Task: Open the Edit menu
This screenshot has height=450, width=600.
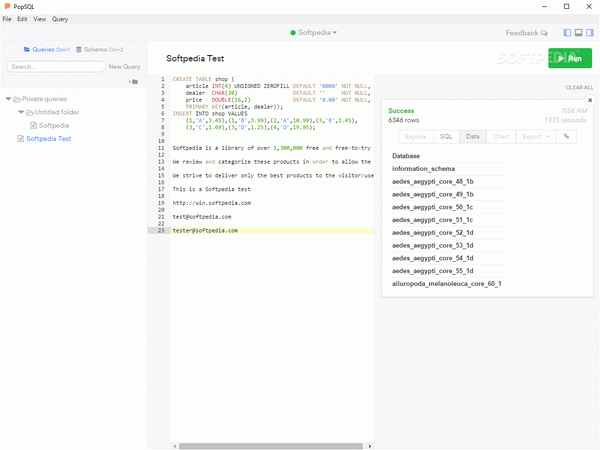Action: coord(22,19)
